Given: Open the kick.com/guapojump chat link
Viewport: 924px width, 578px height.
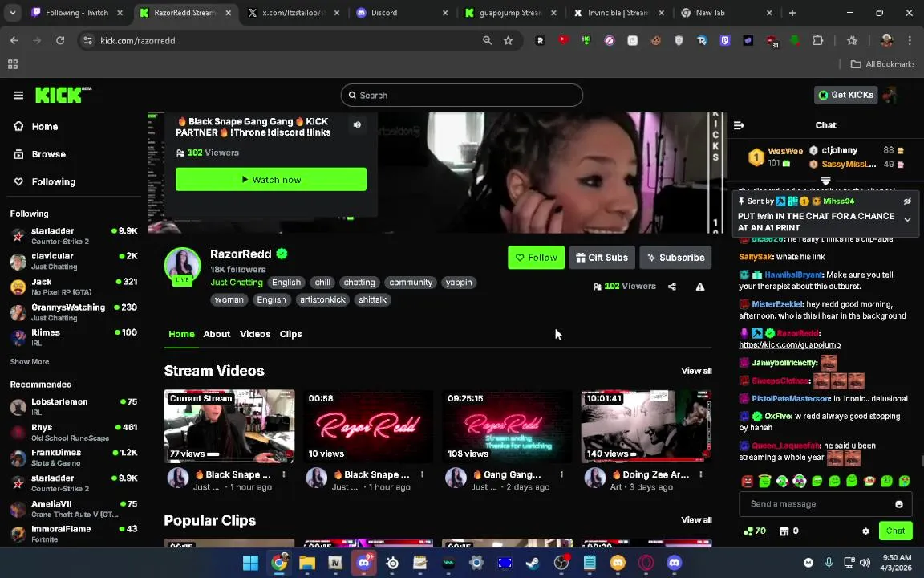Looking at the screenshot, I should (789, 345).
